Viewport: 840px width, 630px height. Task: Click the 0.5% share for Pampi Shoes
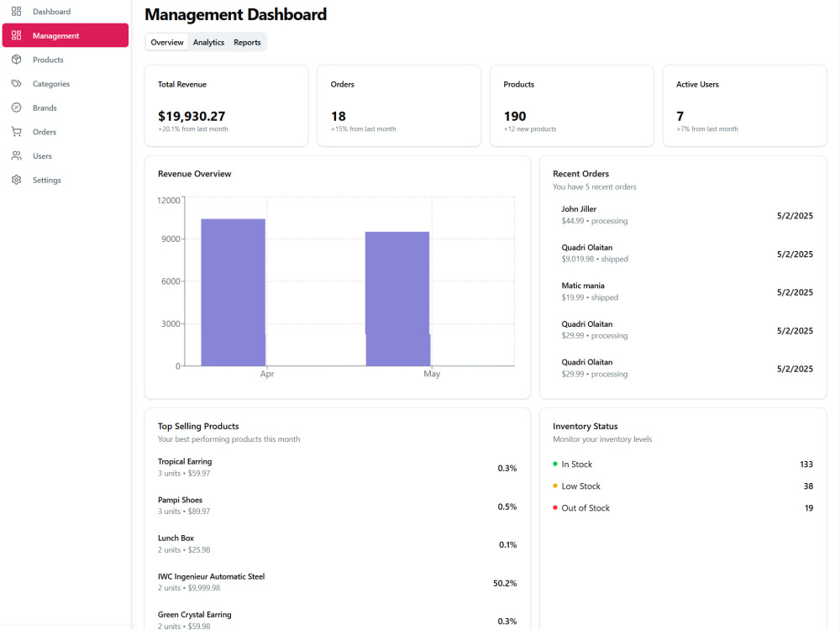point(507,507)
